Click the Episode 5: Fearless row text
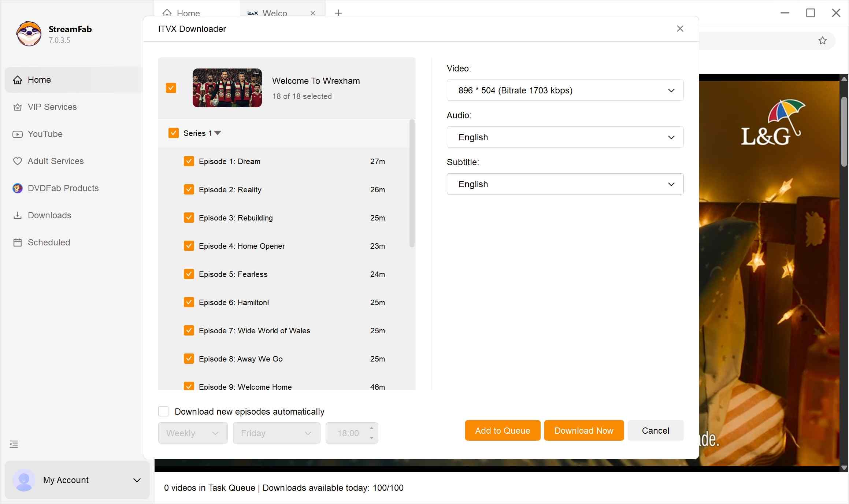The image size is (849, 504). [233, 274]
